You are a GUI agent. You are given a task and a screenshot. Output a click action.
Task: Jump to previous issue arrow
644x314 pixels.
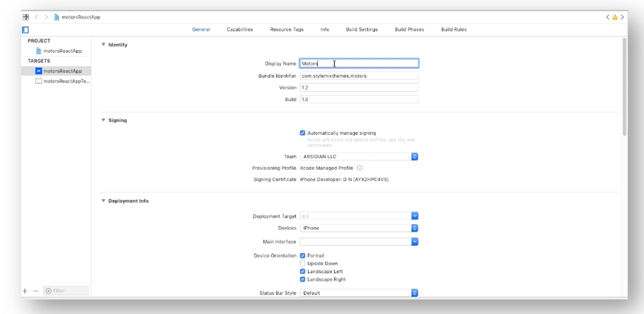[x=607, y=17]
